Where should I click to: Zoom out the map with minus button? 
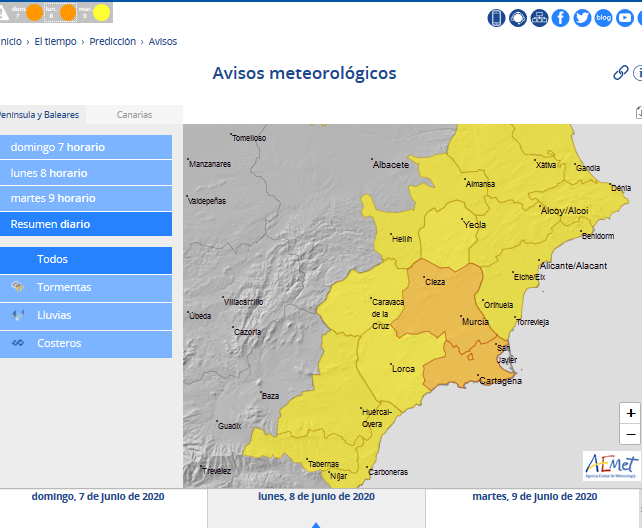(630, 434)
